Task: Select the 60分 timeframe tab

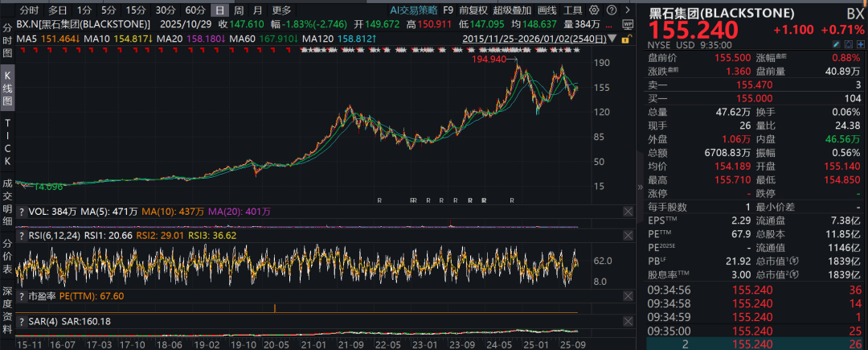Action: (194, 10)
